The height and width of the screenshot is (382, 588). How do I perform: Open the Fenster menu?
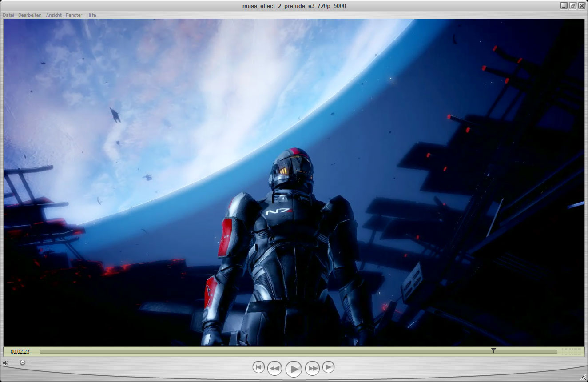[x=74, y=15]
